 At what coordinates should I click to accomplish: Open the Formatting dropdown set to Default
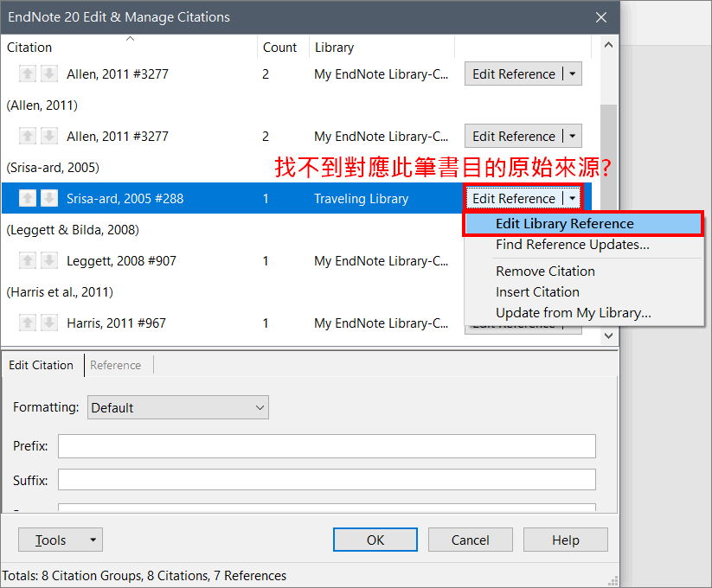178,407
